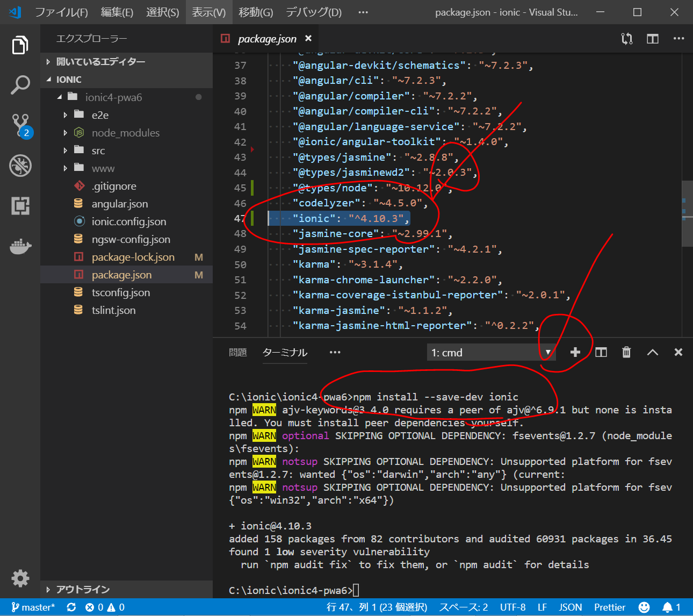Viewport: 693px width, 616px height.
Task: Open ngsw-config.json file
Action: click(127, 239)
